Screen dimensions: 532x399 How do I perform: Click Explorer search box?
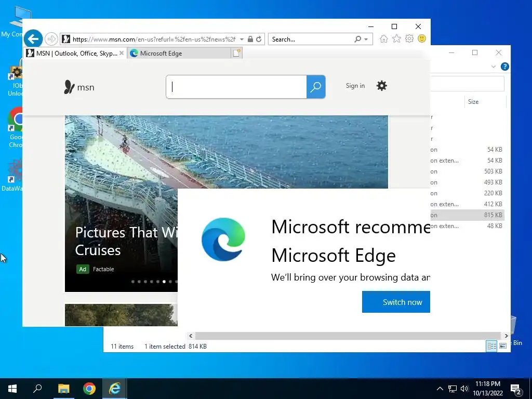[467, 84]
